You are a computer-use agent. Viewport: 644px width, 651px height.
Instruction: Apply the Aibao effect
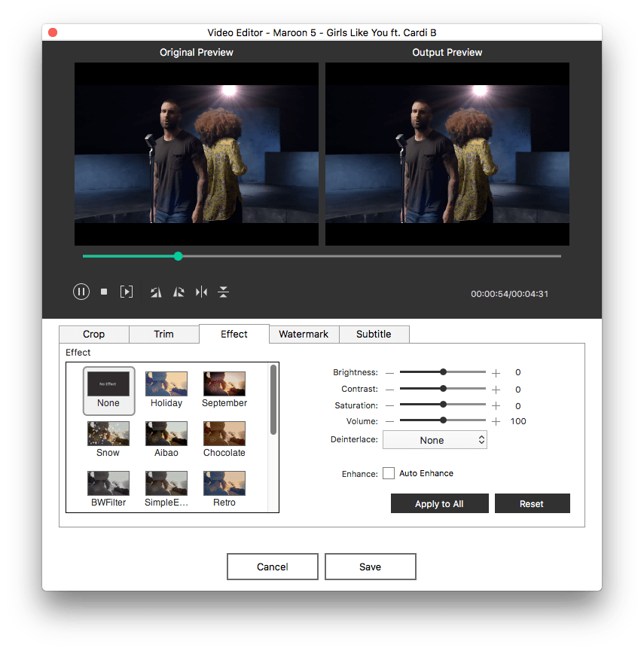(x=166, y=439)
